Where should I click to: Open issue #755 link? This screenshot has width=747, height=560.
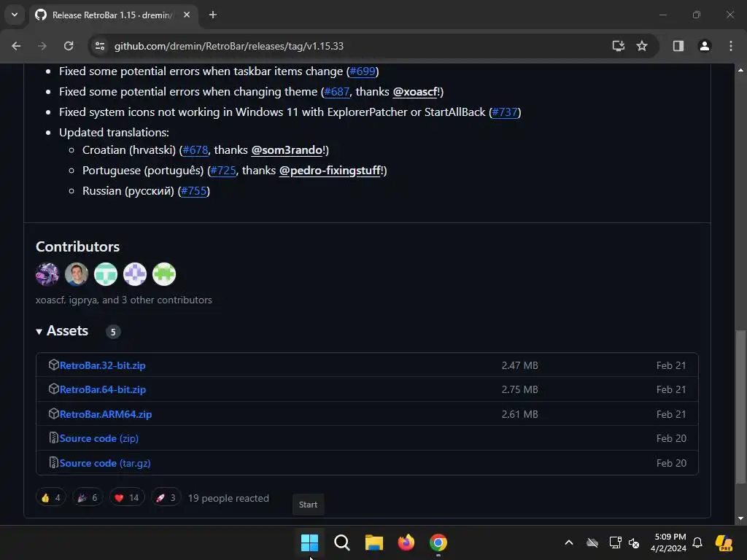click(x=194, y=191)
